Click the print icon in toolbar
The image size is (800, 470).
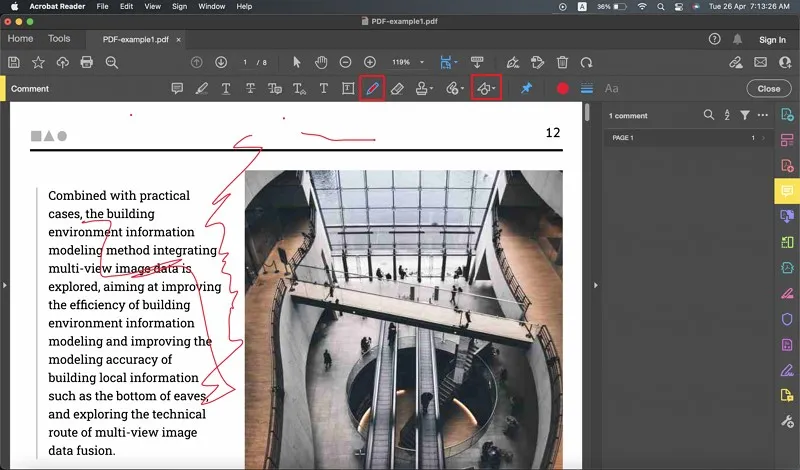(86, 62)
